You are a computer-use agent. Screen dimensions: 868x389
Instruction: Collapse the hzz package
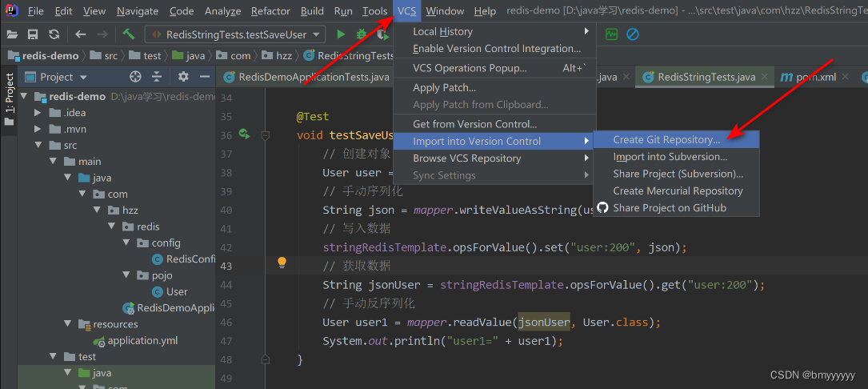pyautogui.click(x=97, y=211)
